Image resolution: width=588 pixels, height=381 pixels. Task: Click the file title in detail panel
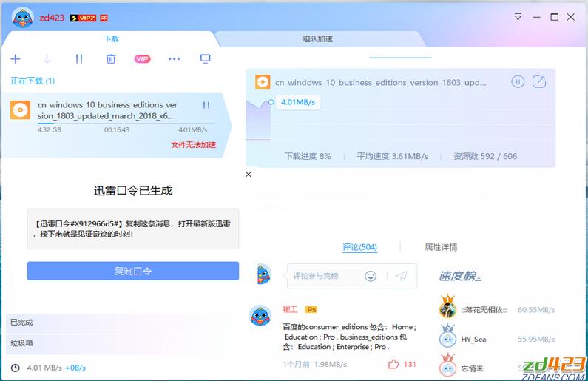click(x=380, y=83)
